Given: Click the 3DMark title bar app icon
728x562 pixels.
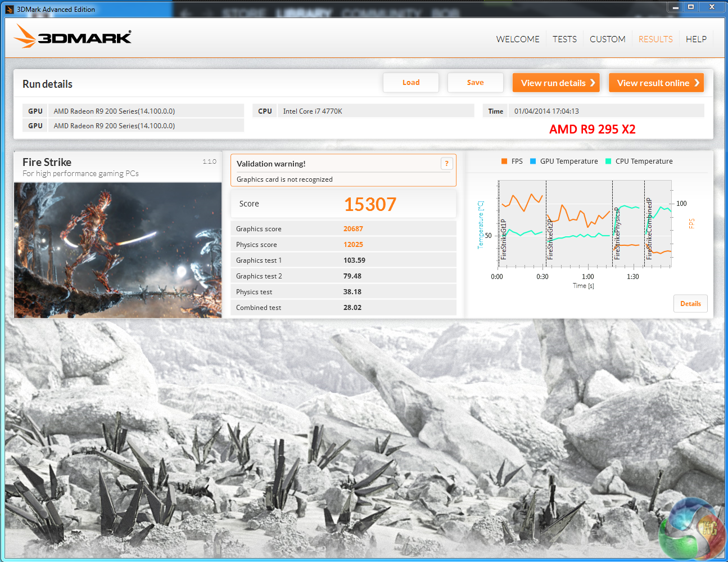Looking at the screenshot, I should tap(10, 9).
